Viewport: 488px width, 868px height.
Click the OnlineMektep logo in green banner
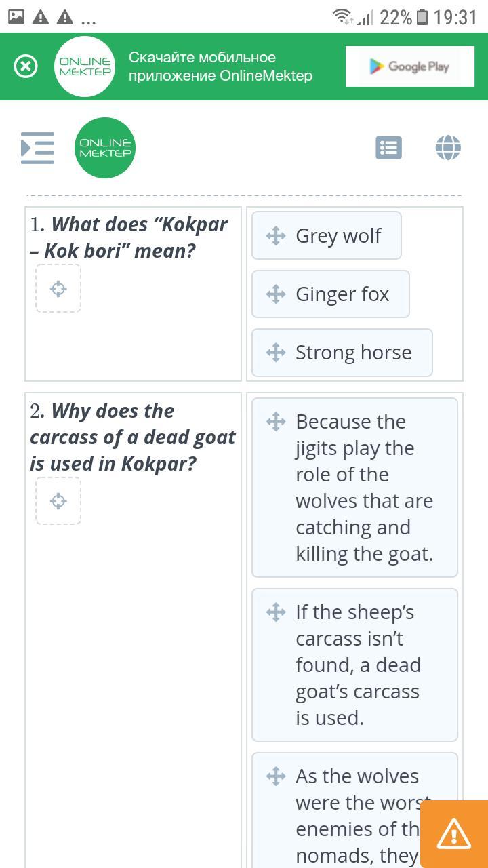tap(85, 66)
